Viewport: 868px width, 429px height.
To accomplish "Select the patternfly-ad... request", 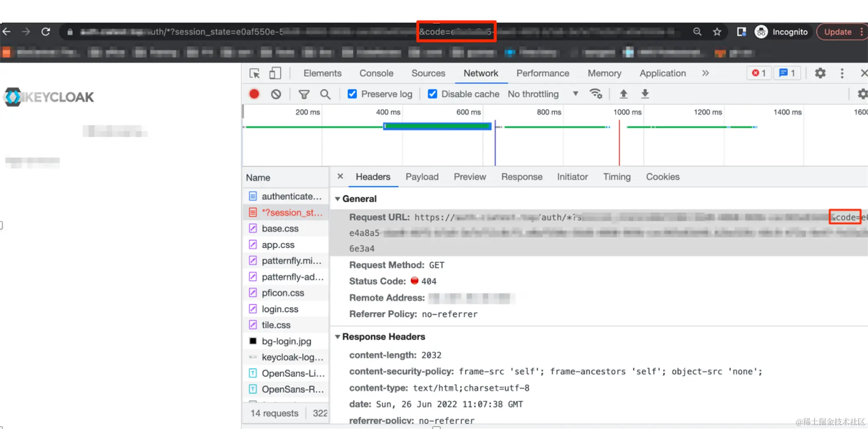I will 286,277.
